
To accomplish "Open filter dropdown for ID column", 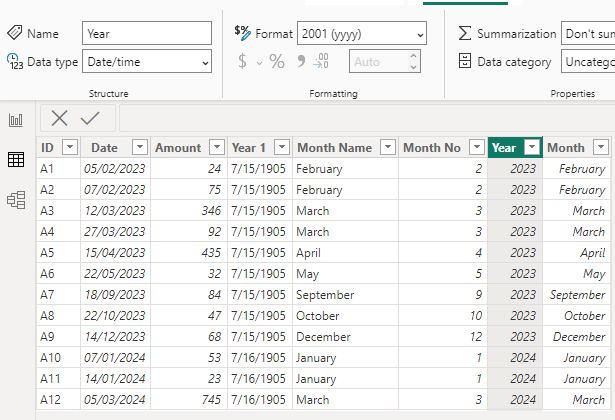I will click(70, 147).
